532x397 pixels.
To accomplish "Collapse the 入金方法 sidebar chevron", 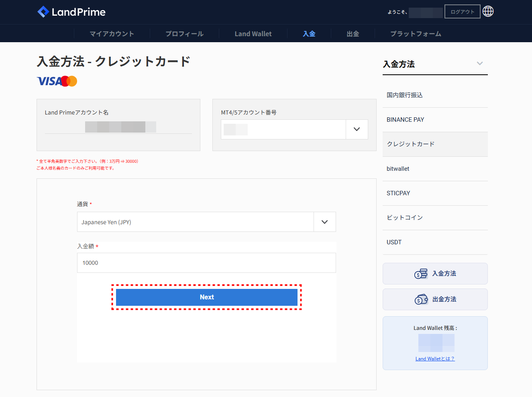I will point(480,63).
